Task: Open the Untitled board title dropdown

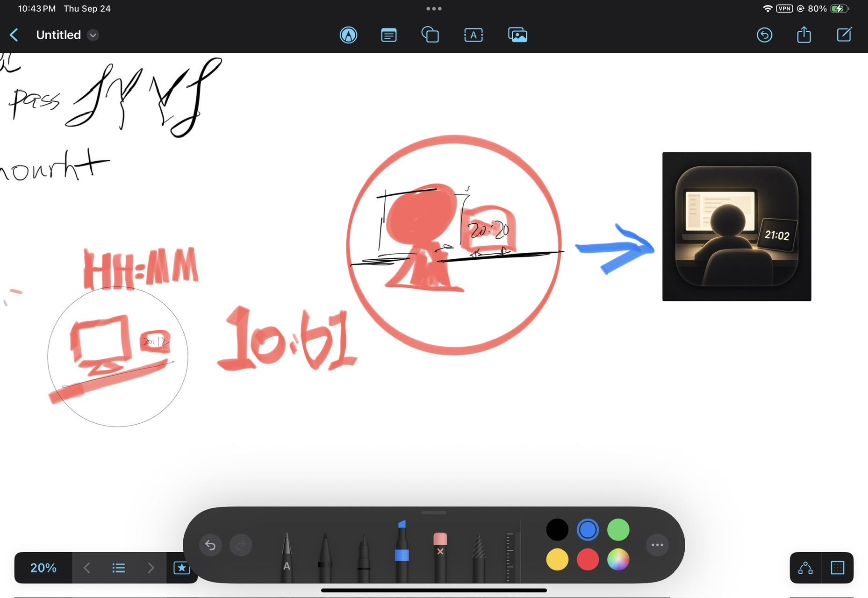Action: pyautogui.click(x=93, y=35)
